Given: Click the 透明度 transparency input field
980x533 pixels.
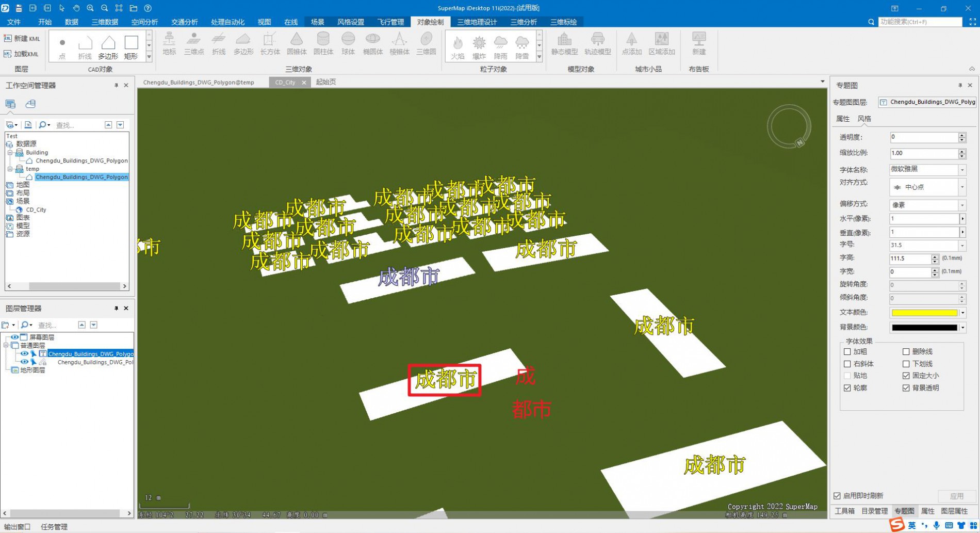Looking at the screenshot, I should [924, 137].
